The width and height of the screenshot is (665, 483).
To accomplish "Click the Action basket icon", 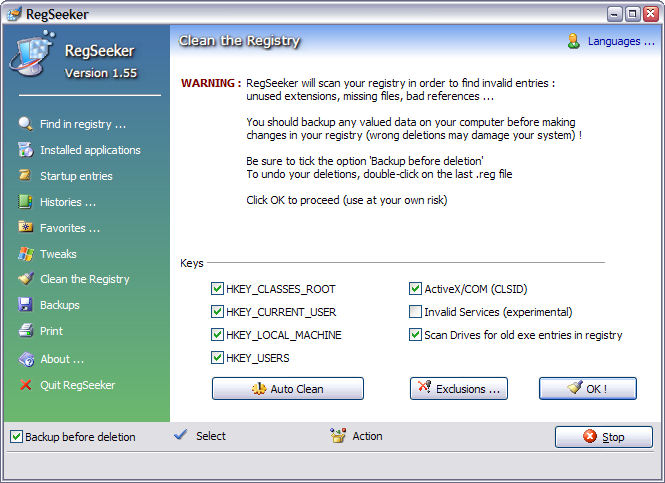I will tap(338, 435).
